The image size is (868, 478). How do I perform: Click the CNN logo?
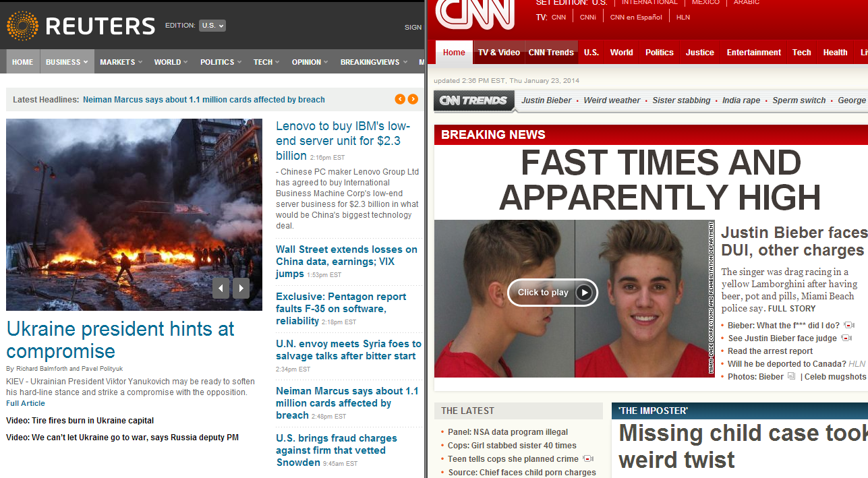[x=475, y=13]
